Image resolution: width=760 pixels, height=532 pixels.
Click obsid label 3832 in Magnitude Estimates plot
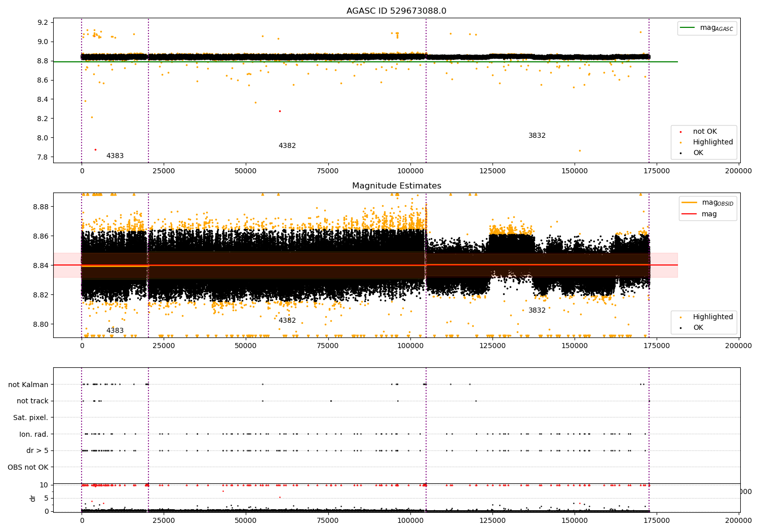pos(537,311)
